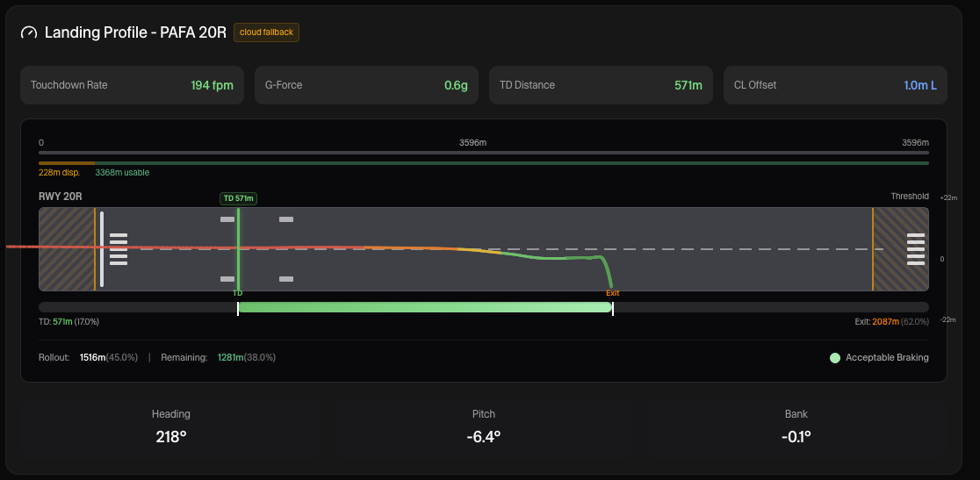Click the Bank -0.1° readout
Viewport: 980px width, 480px height.
pos(796,427)
